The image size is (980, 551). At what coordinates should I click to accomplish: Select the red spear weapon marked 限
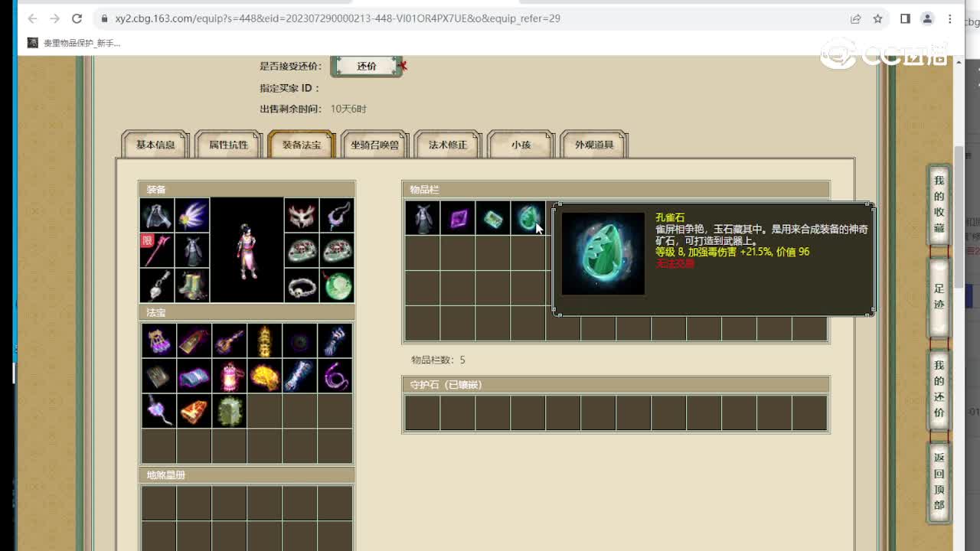[157, 250]
